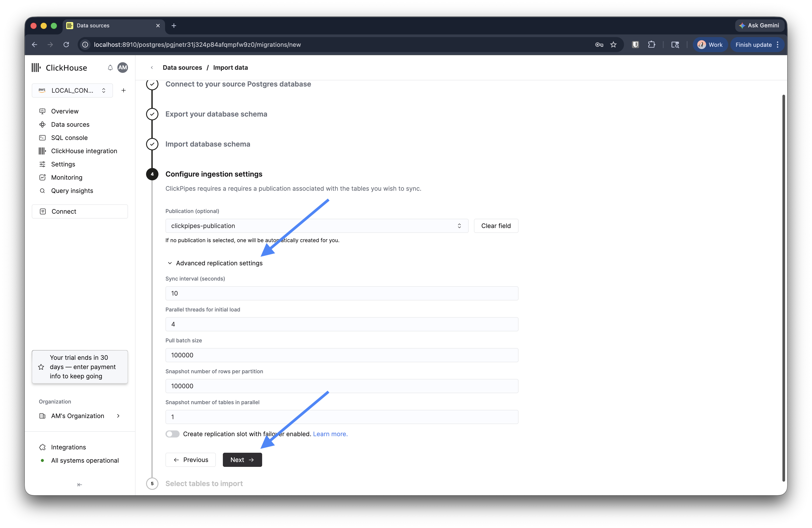Bookmark this page with the star
This screenshot has width=812, height=528.
[613, 45]
